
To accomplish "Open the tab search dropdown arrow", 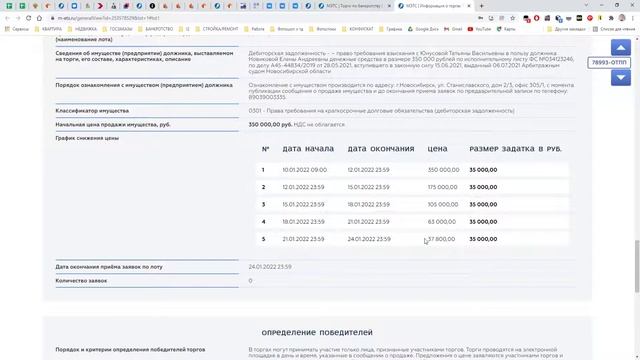I will [587, 5].
